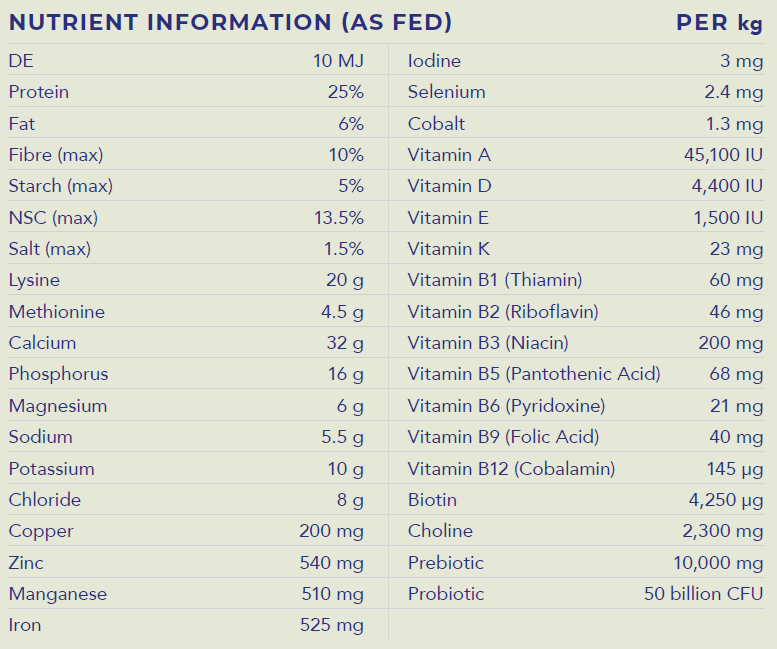Image resolution: width=777 pixels, height=649 pixels.
Task: Click the PER kg header text
Action: click(x=719, y=22)
